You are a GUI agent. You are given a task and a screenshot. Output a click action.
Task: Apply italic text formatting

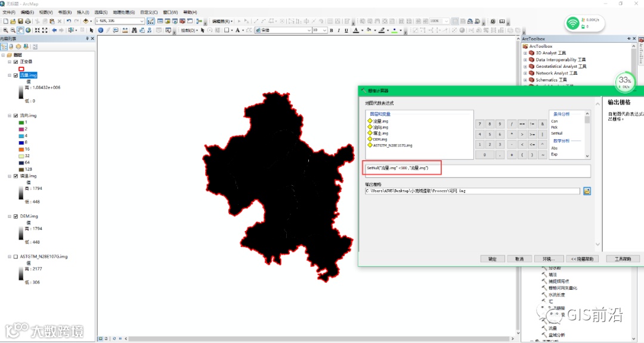(x=339, y=30)
